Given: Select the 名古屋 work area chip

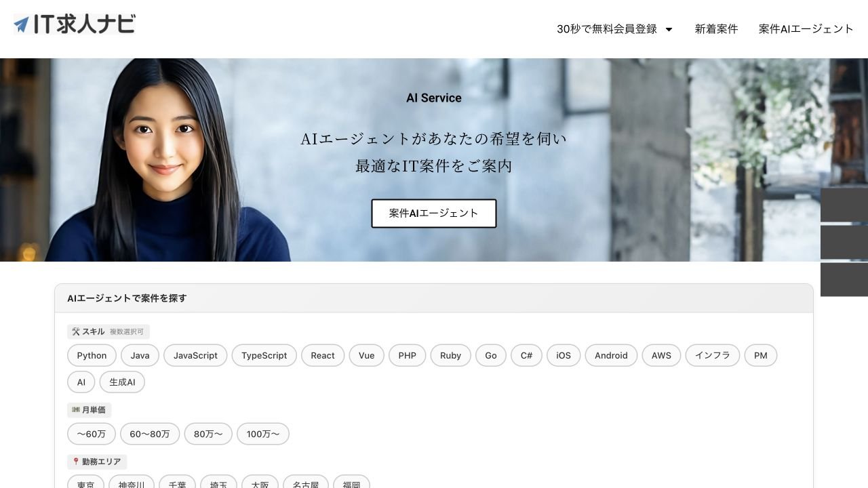Looking at the screenshot, I should (x=306, y=483).
